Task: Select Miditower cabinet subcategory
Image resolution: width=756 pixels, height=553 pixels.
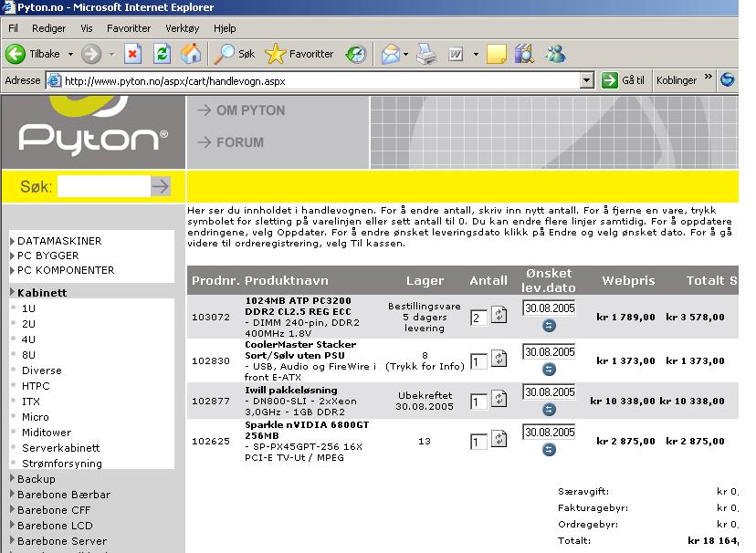Action: click(x=47, y=433)
